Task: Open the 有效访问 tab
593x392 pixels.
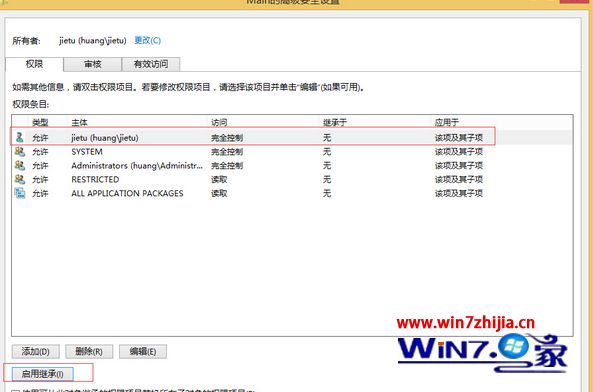Action: point(151,64)
